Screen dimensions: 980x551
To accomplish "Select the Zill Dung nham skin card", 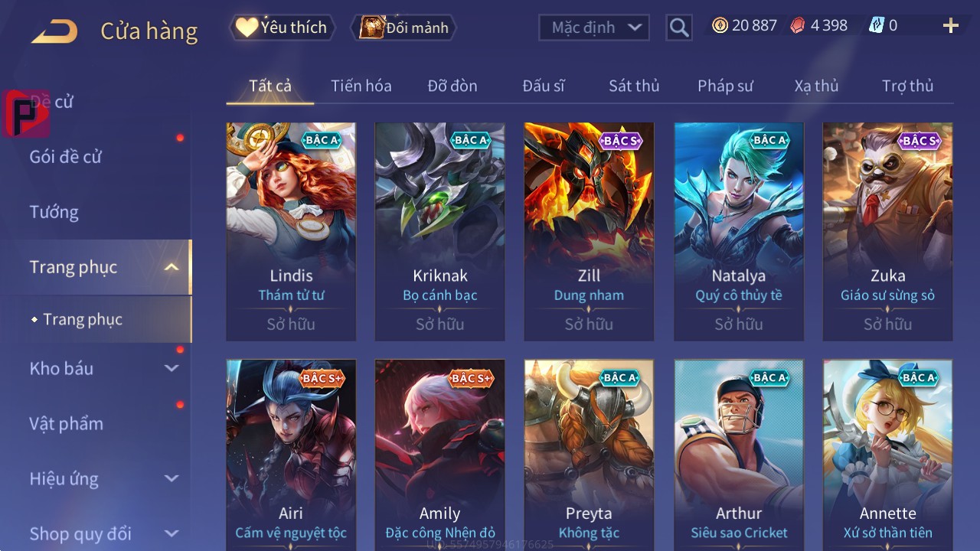I will [x=589, y=232].
